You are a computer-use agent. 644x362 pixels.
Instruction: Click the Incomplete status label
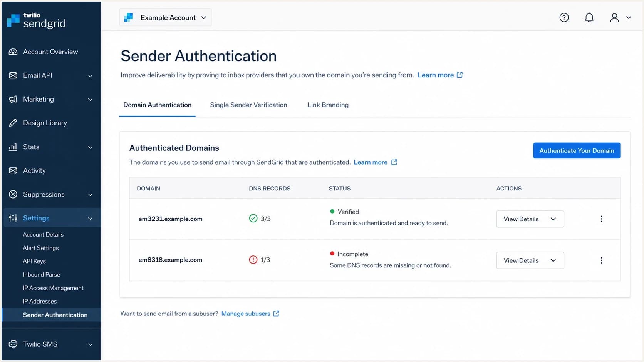(353, 254)
